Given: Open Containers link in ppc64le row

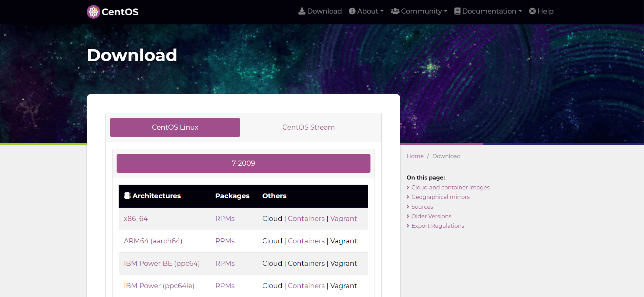Looking at the screenshot, I should (x=306, y=286).
